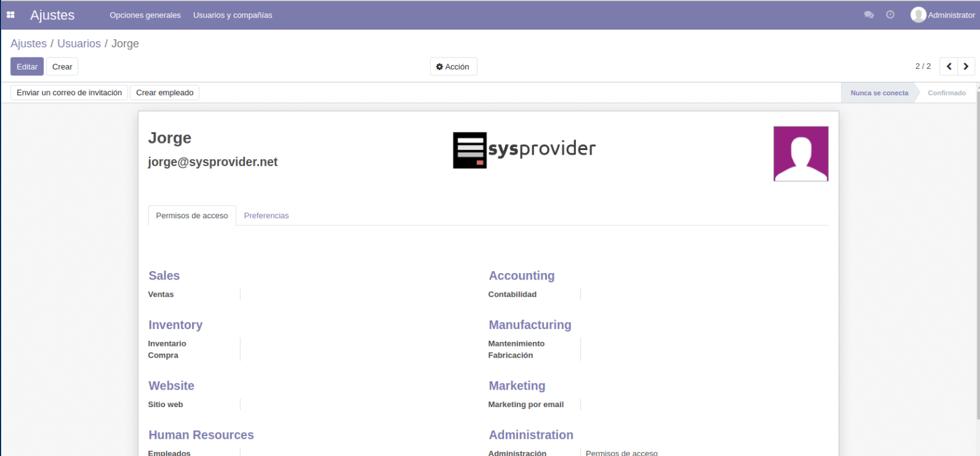Open the apps grid menu icon
The height and width of the screenshot is (456, 980).
click(10, 15)
